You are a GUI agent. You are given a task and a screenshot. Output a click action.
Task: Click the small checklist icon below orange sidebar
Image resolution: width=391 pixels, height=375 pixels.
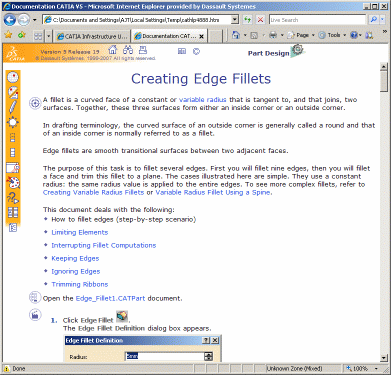[13, 228]
